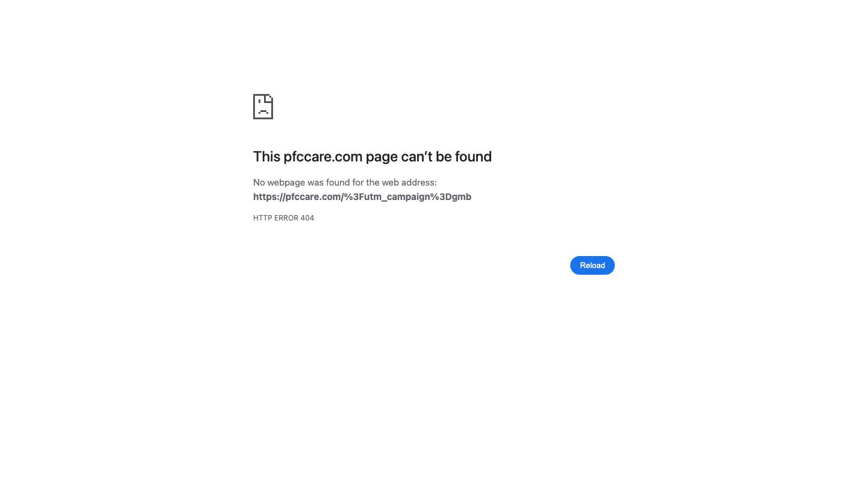Click '%3Dgmb' at the end of the URL
The image size is (868, 488).
pyautogui.click(x=452, y=196)
